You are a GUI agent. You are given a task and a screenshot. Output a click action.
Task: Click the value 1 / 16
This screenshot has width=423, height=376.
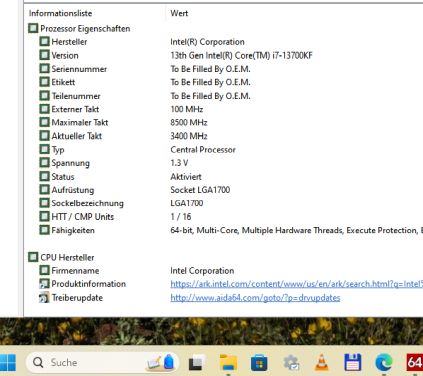tap(181, 217)
